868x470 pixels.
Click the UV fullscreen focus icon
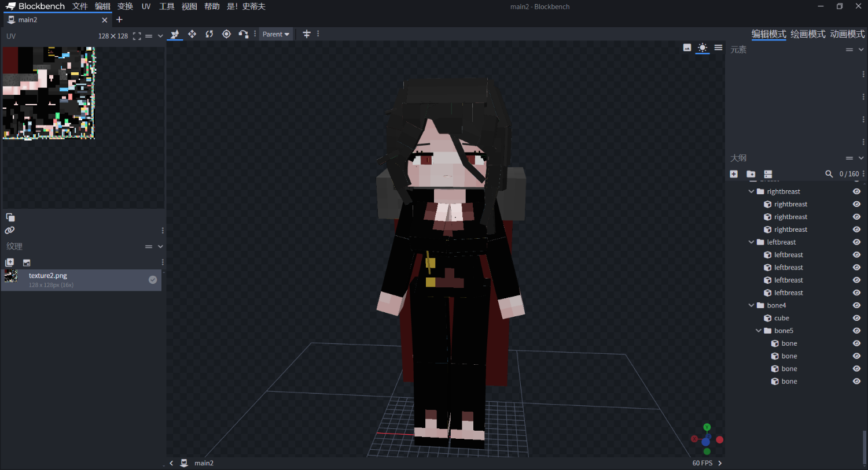tap(137, 36)
